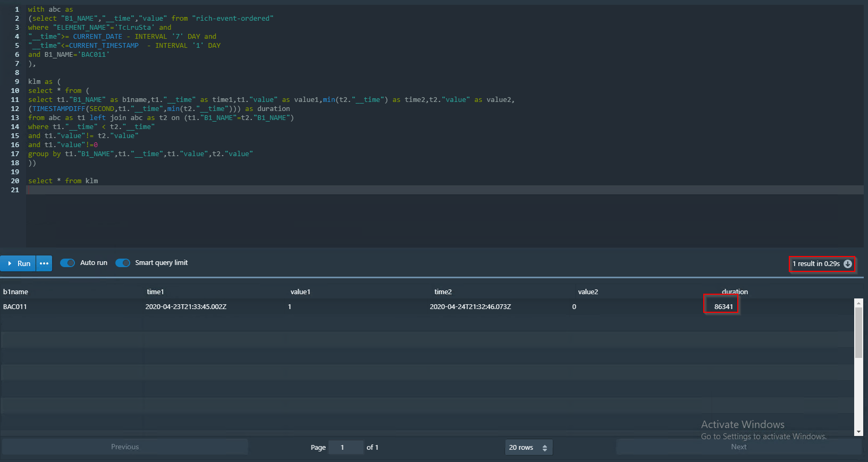The image size is (868, 462).
Task: Click the results scrollbar up arrow
Action: 858,303
